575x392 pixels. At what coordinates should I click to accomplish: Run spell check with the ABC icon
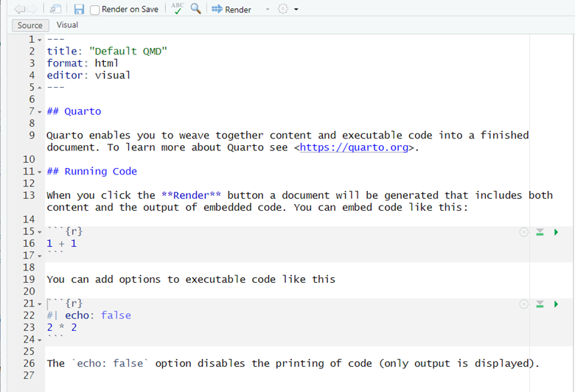178,8
